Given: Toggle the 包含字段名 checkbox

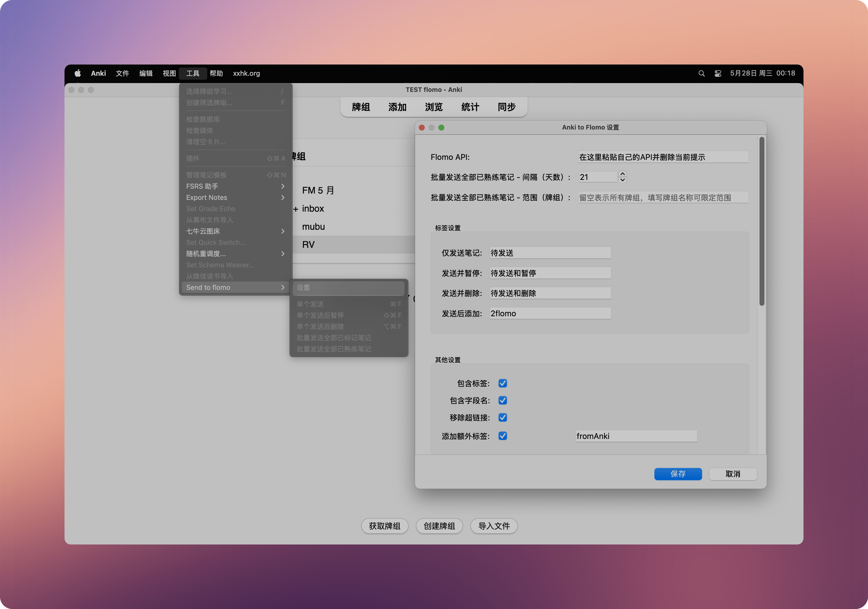Looking at the screenshot, I should pyautogui.click(x=502, y=400).
